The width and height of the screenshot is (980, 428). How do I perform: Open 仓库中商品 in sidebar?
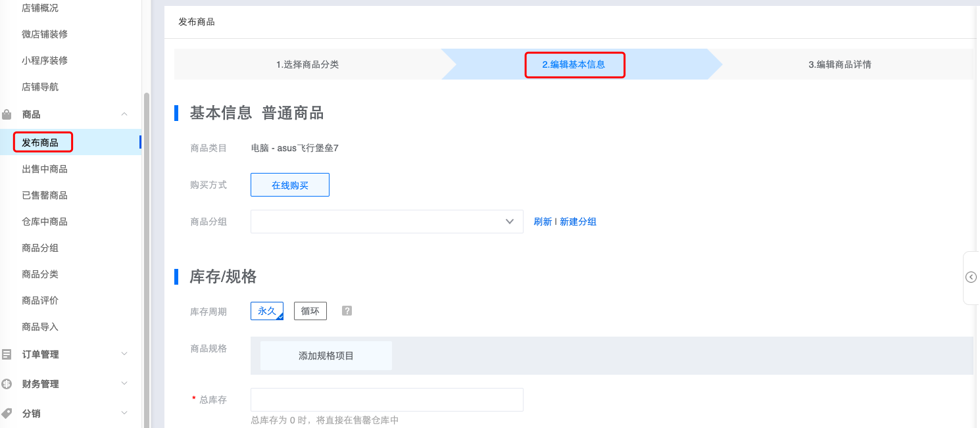pos(45,222)
